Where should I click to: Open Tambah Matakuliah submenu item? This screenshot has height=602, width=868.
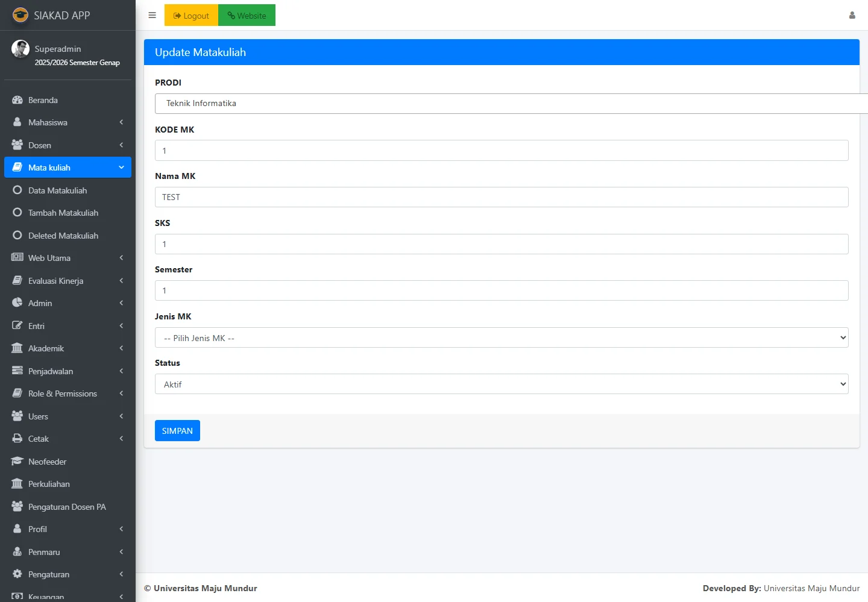point(63,213)
